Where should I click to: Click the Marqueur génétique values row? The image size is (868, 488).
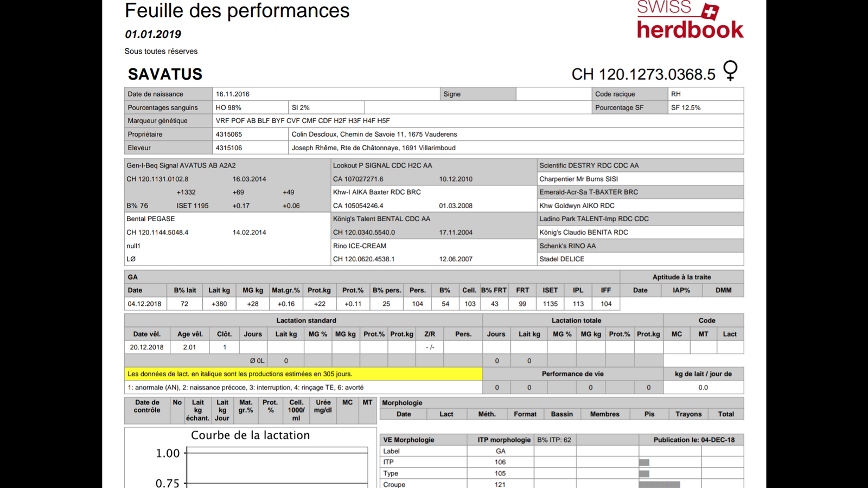tap(303, 121)
